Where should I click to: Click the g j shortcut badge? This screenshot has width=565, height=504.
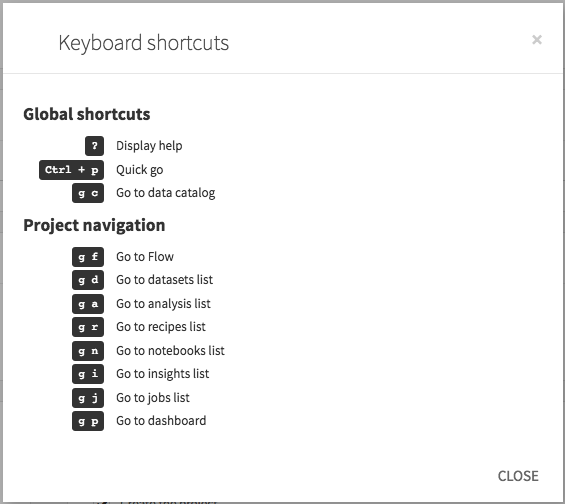click(88, 398)
